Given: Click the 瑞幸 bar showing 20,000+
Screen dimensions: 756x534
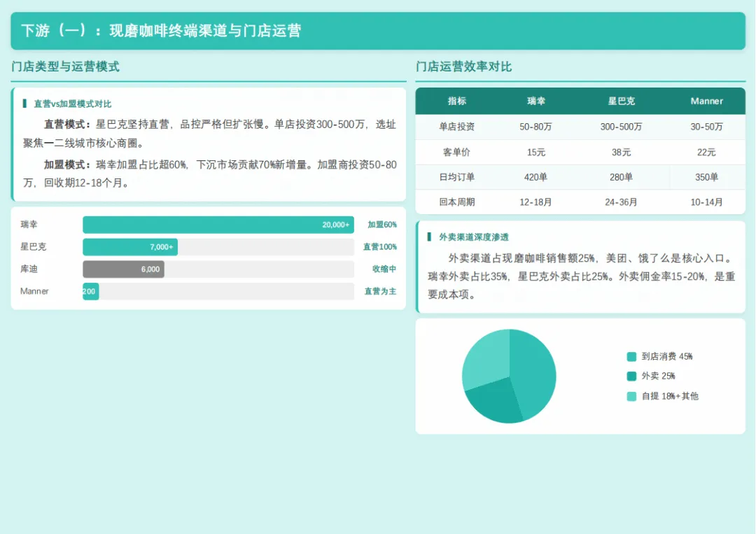Looking at the screenshot, I should tap(218, 225).
